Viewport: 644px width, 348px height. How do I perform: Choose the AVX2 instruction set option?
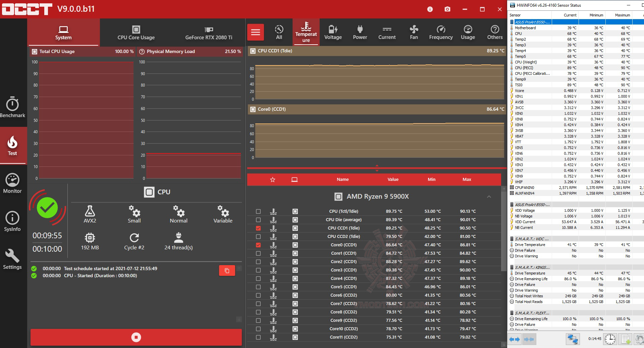(90, 214)
